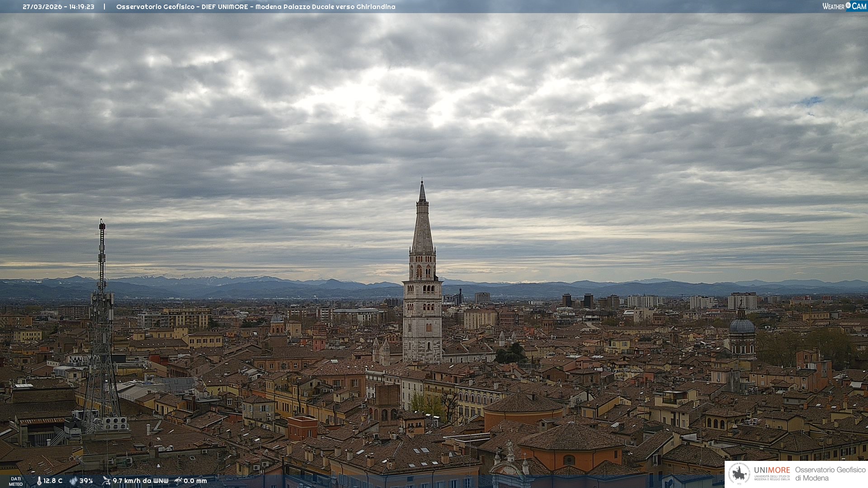Image resolution: width=868 pixels, height=488 pixels.
Task: Click the UNIMORE horseman seal logo
Action: point(740,474)
